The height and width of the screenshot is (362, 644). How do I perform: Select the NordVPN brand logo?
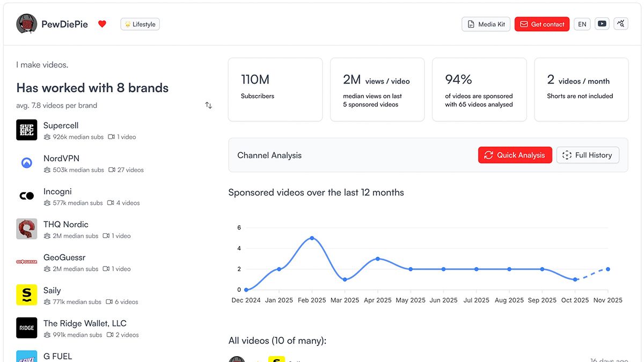pyautogui.click(x=26, y=163)
